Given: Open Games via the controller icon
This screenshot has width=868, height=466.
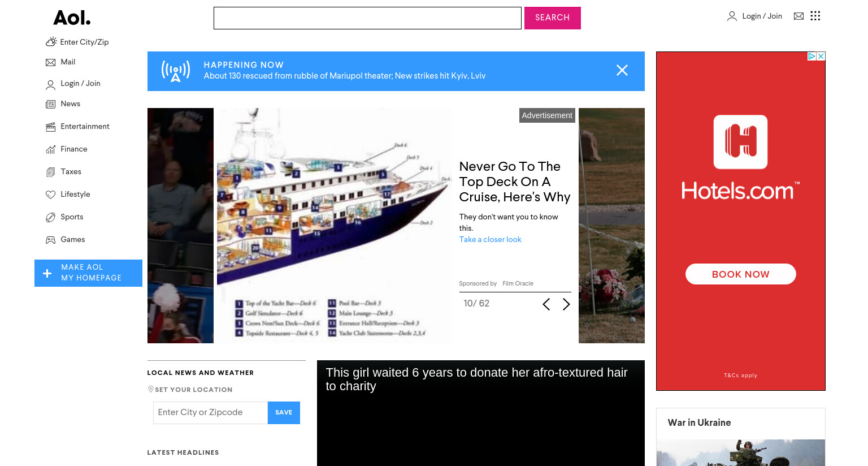Looking at the screenshot, I should click(50, 240).
